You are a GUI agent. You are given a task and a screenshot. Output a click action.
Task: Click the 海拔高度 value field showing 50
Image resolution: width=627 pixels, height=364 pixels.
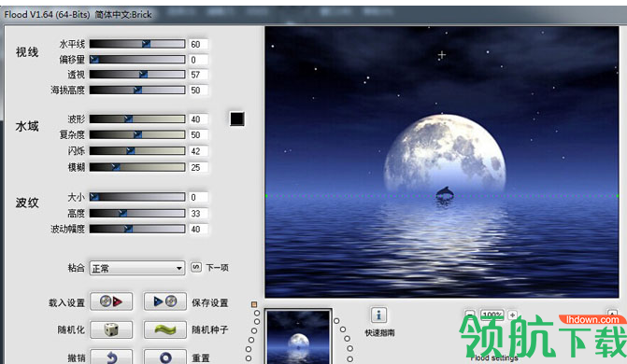[x=198, y=91]
